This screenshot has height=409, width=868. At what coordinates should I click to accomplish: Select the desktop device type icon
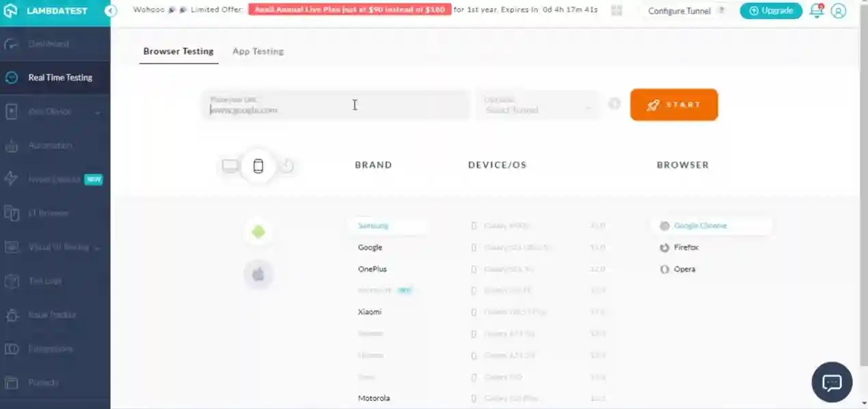coord(230,166)
